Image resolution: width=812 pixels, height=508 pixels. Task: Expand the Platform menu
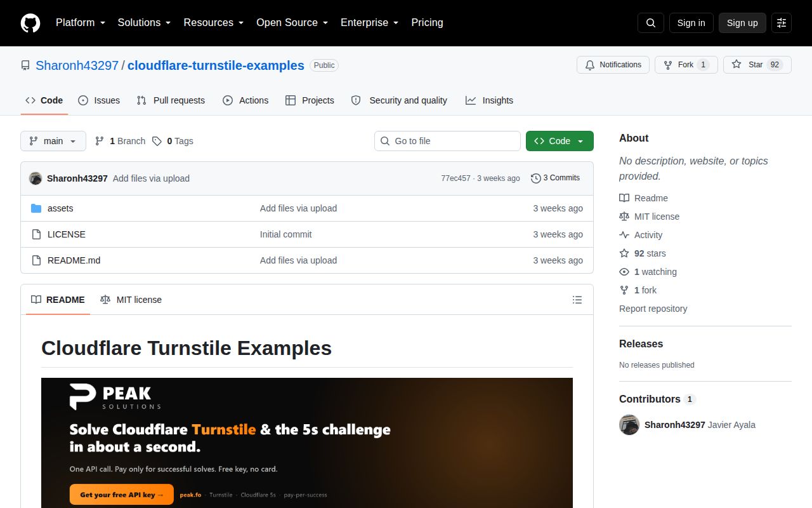pos(80,23)
